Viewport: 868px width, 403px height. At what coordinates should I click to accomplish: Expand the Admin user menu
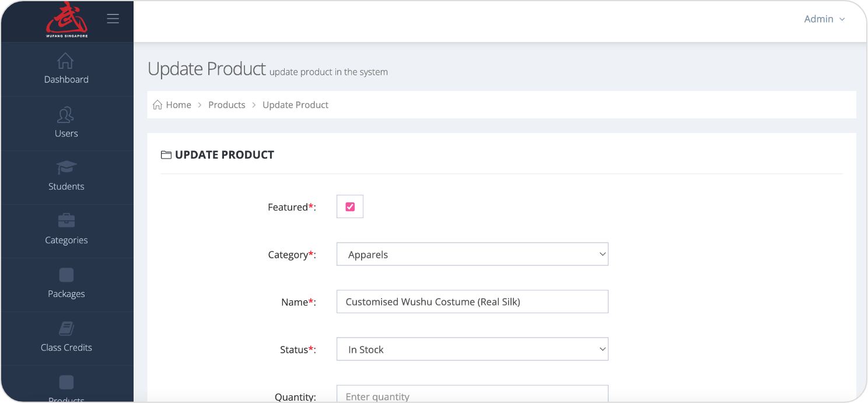tap(824, 19)
